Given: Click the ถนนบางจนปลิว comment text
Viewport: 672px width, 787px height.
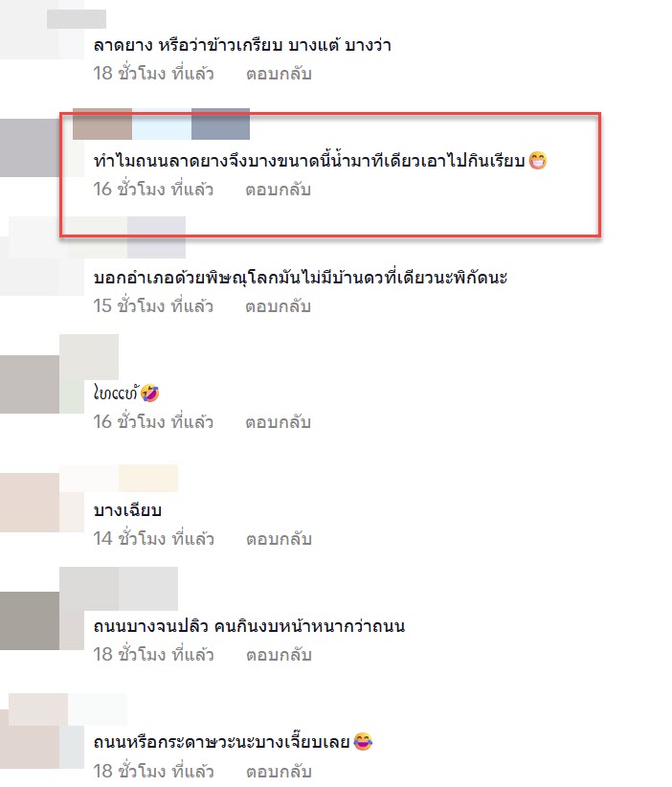Looking at the screenshot, I should (x=250, y=626).
